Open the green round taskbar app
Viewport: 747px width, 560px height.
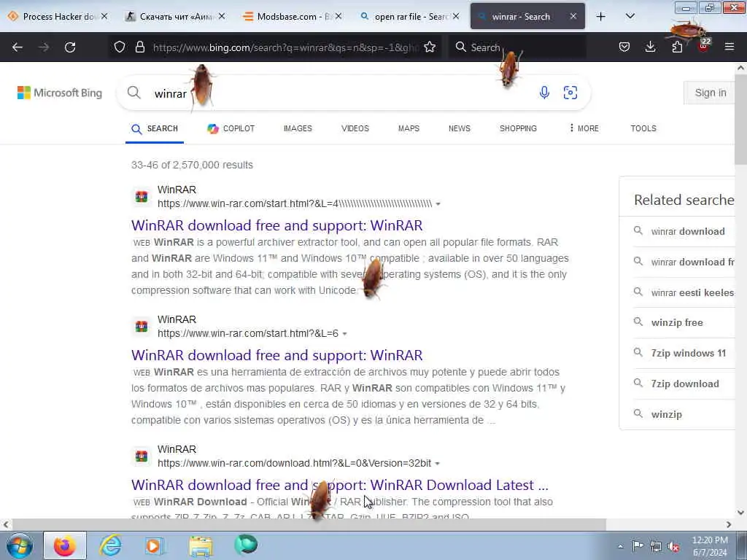246,545
